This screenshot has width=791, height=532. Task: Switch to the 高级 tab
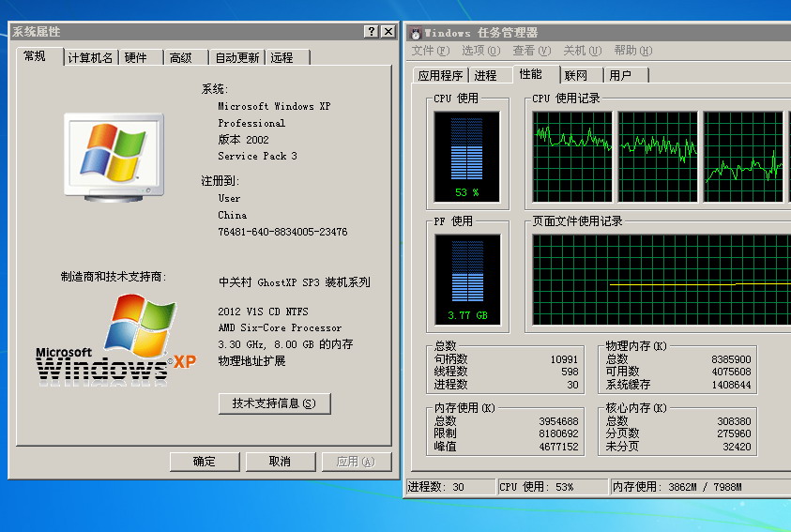coord(186,58)
